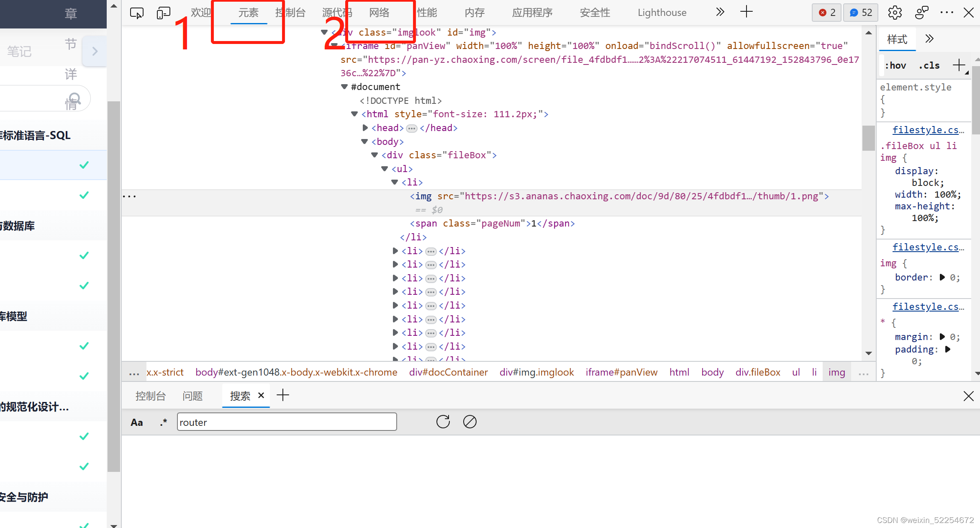Switch to the 网络 (Network) tab
The image size is (980, 528).
[x=379, y=13]
